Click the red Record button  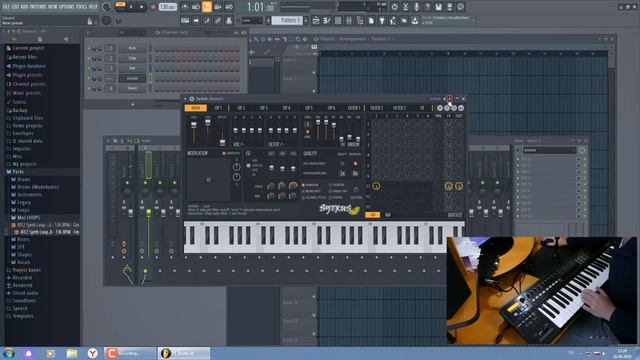pos(153,7)
